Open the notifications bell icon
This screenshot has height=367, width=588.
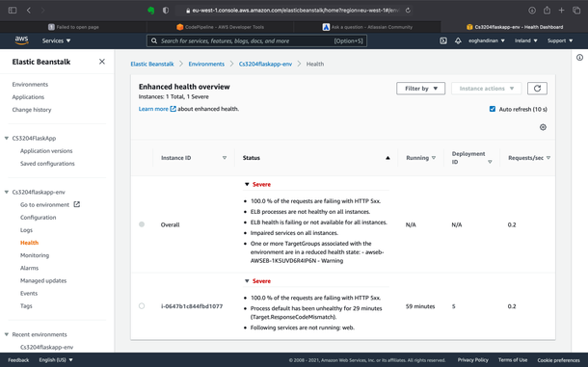click(458, 40)
